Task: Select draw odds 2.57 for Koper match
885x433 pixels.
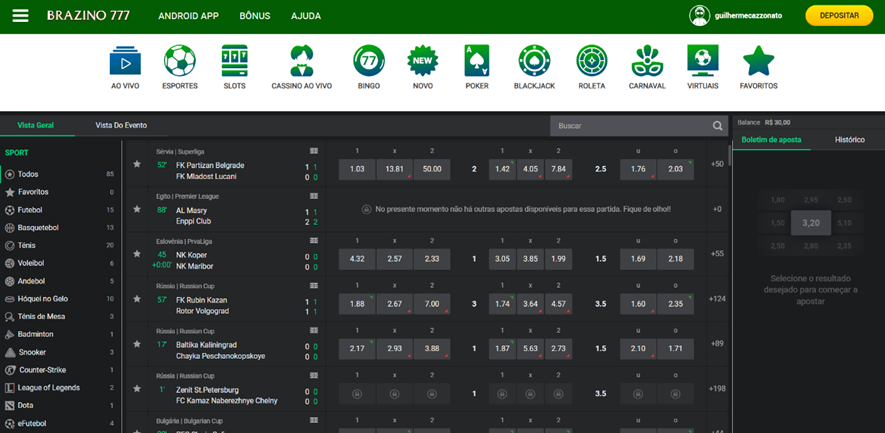Action: coord(395,259)
